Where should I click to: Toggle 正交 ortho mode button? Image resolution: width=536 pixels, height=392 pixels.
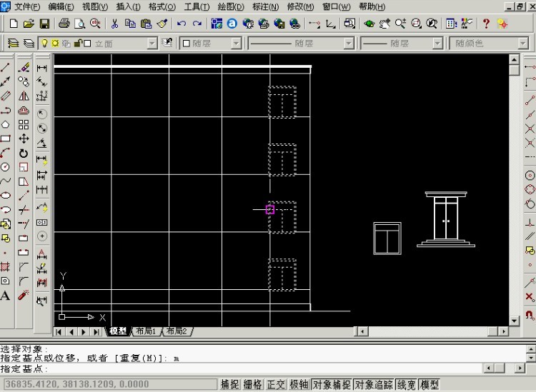coord(276,384)
